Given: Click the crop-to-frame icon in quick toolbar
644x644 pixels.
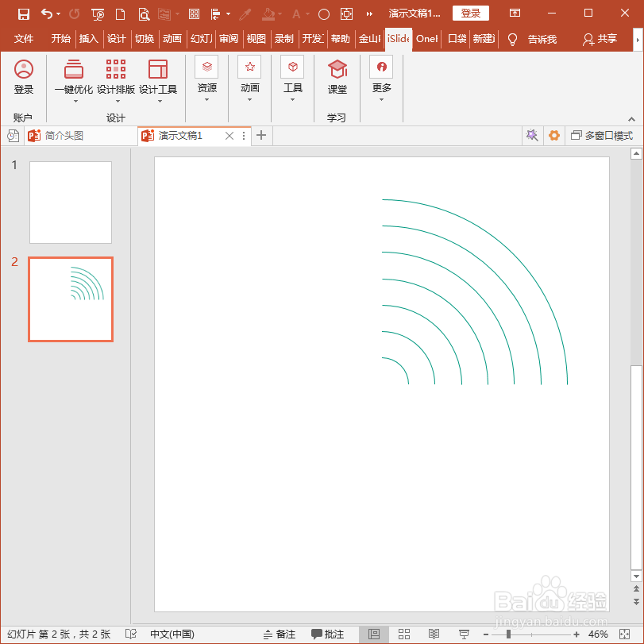Looking at the screenshot, I should 347,14.
